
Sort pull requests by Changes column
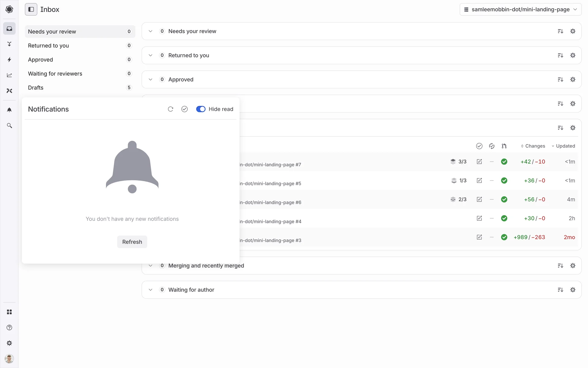tap(533, 146)
